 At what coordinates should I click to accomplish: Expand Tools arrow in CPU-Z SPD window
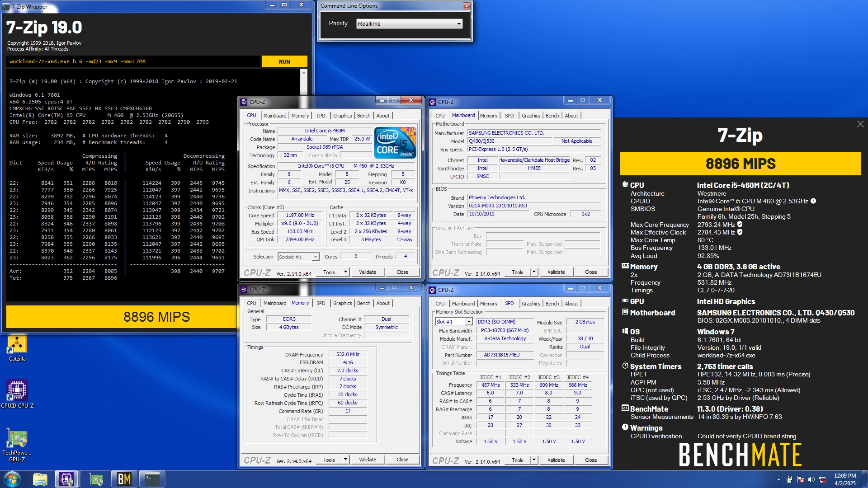[x=534, y=460]
